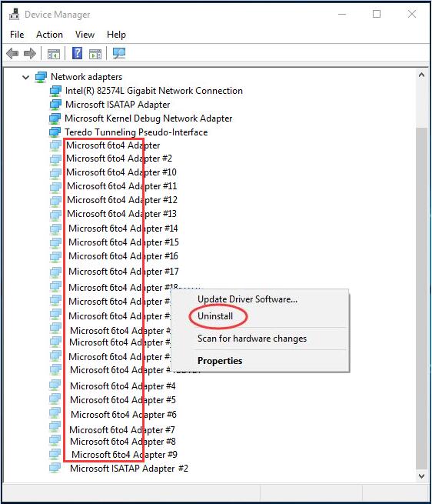The height and width of the screenshot is (504, 432).
Task: Select Microsoft 6to4 Adapter #10 entry
Action: pos(121,172)
